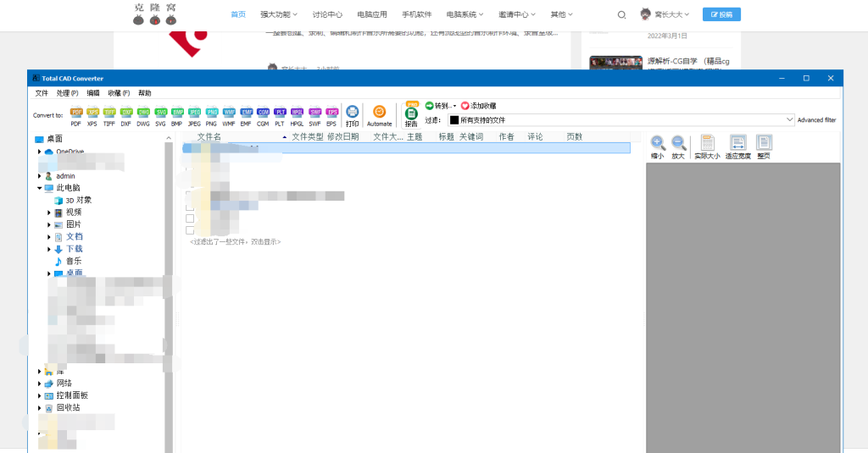Pick the DWG output icon
Screen dimensions: 868x453
(x=143, y=116)
